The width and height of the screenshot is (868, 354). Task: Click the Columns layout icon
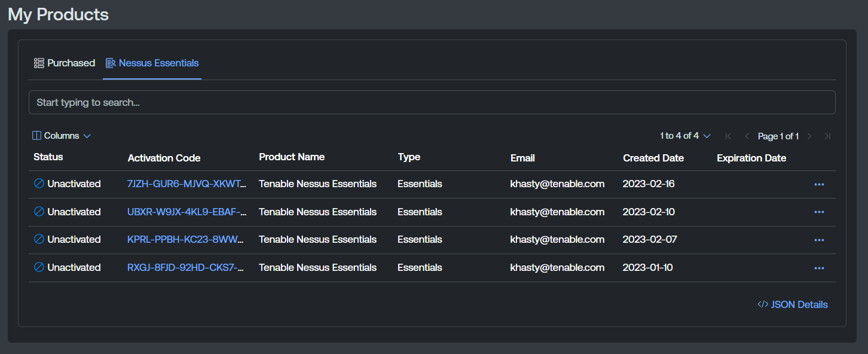point(36,136)
